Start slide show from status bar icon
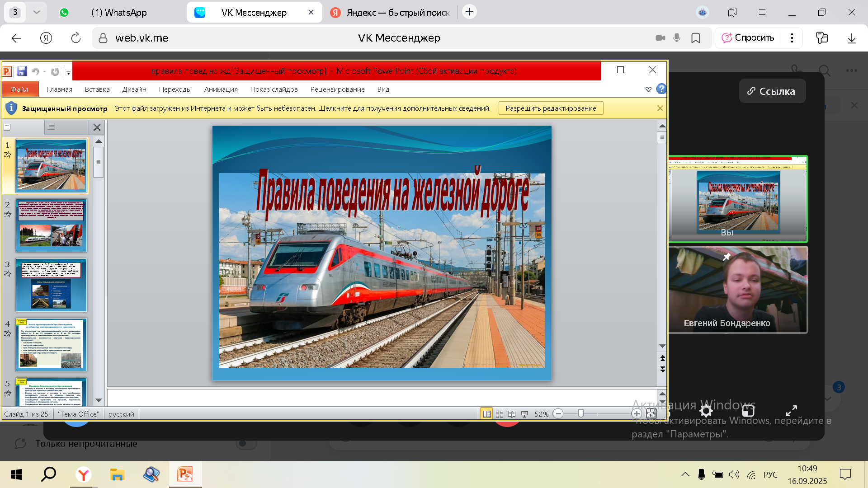Image resolution: width=868 pixels, height=488 pixels. coord(524,414)
